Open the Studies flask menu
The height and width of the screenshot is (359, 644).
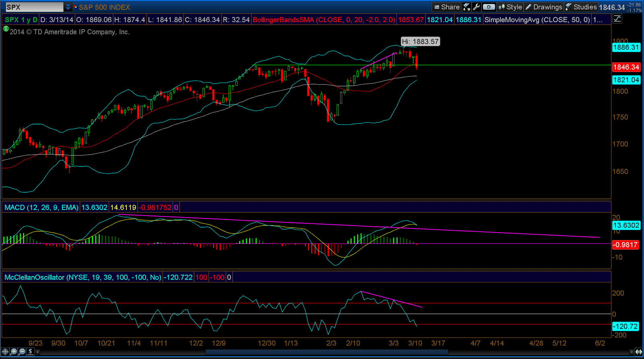click(x=581, y=7)
